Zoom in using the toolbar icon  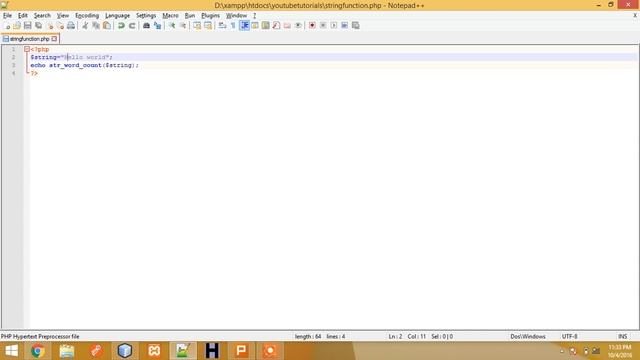pos(172,25)
